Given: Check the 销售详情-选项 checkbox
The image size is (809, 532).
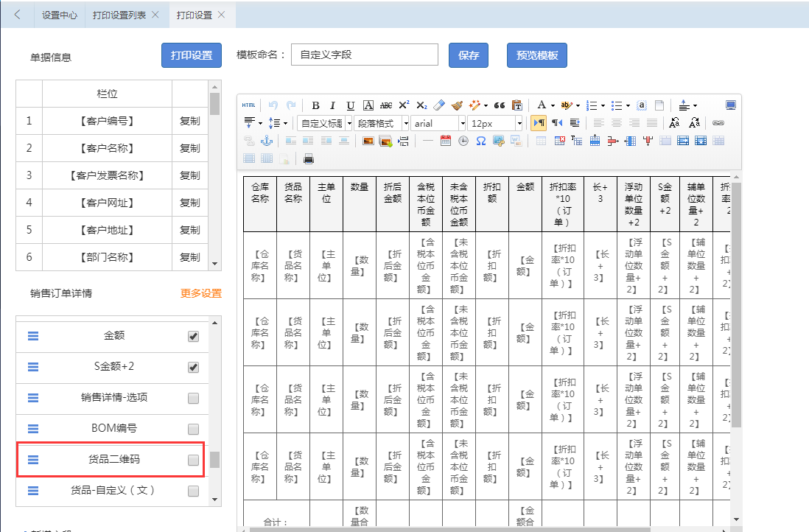Looking at the screenshot, I should pos(194,399).
